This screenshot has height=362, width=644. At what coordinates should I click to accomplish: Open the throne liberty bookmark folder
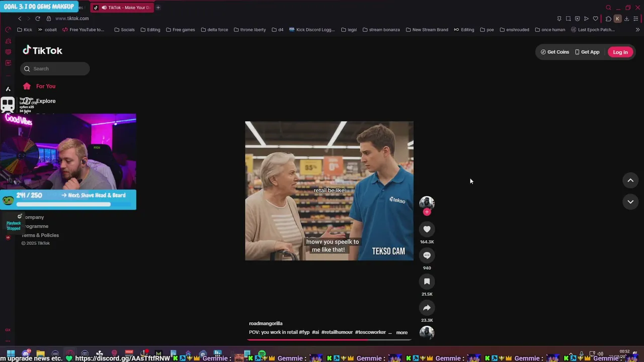(250, 30)
